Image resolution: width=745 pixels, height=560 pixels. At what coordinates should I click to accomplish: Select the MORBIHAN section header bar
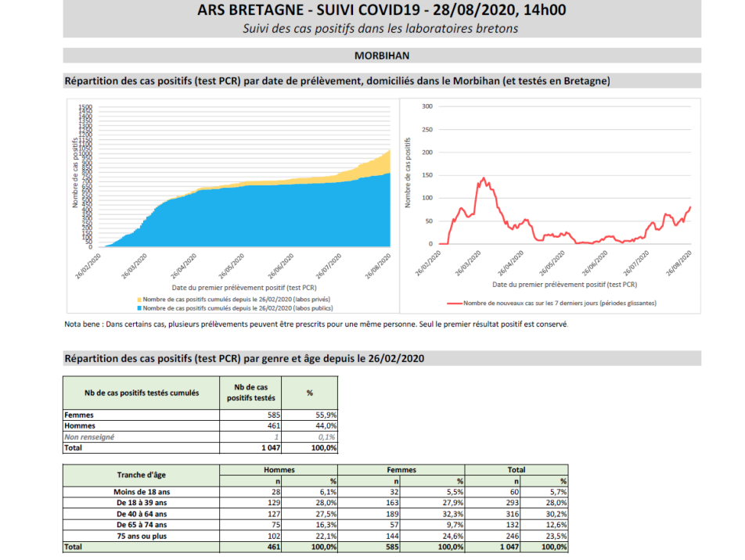pos(382,56)
